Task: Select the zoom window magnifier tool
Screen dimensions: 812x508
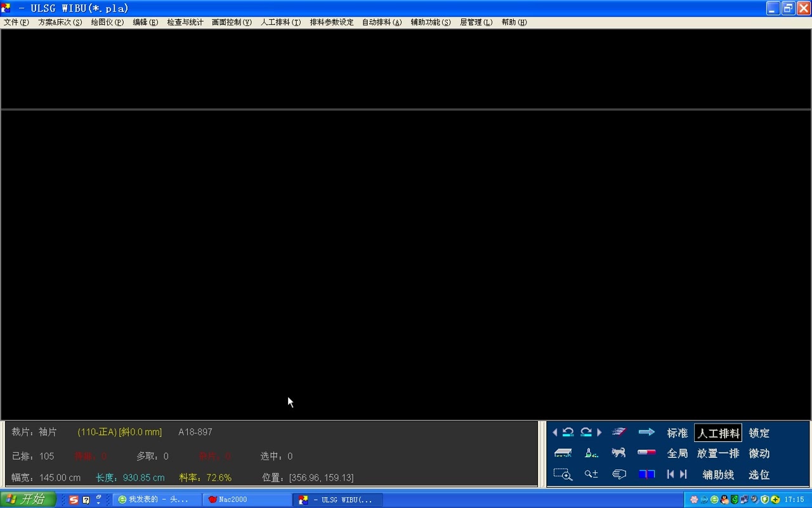Action: tap(563, 474)
